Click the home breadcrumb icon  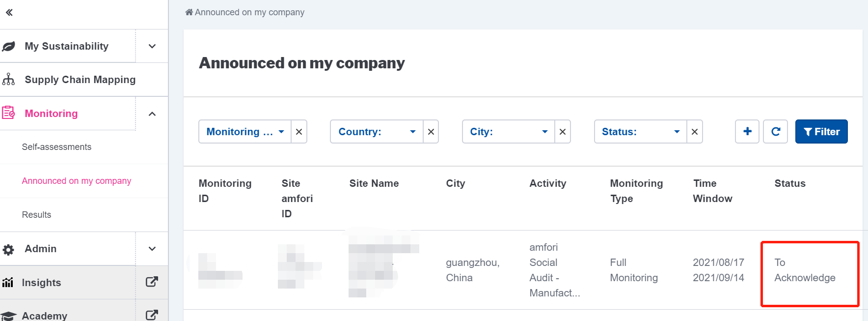(x=189, y=12)
